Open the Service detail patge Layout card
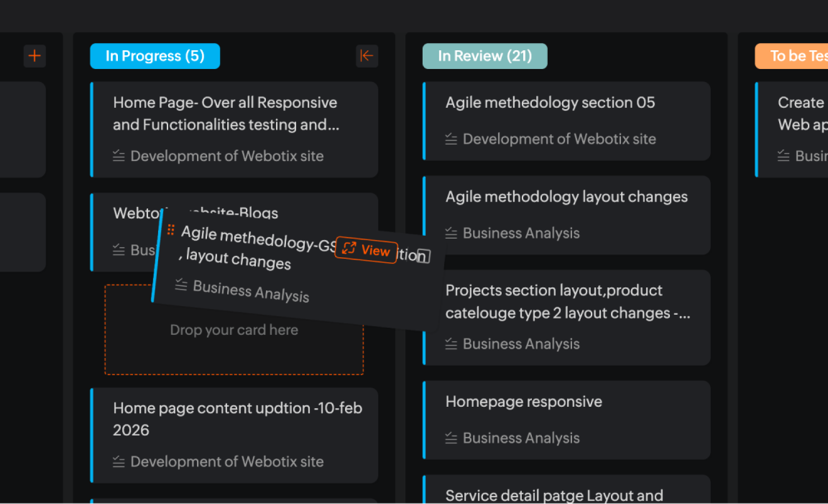The height and width of the screenshot is (504, 828). (x=554, y=495)
